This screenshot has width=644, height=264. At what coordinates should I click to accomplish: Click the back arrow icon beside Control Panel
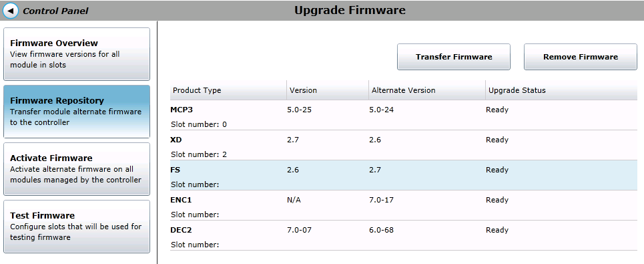11,10
